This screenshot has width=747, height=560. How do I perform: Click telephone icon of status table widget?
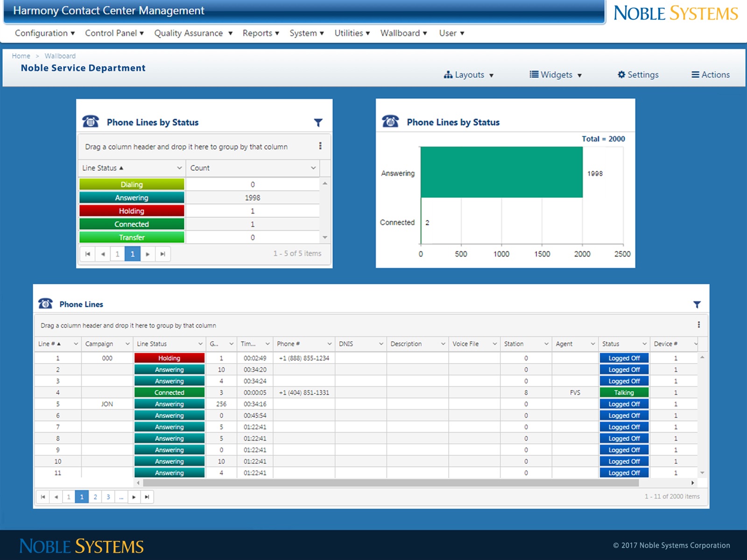91,122
